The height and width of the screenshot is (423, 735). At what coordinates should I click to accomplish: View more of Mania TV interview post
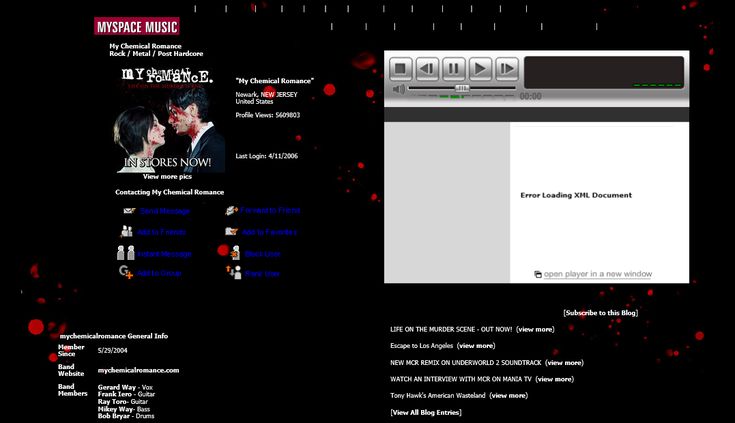(x=555, y=379)
